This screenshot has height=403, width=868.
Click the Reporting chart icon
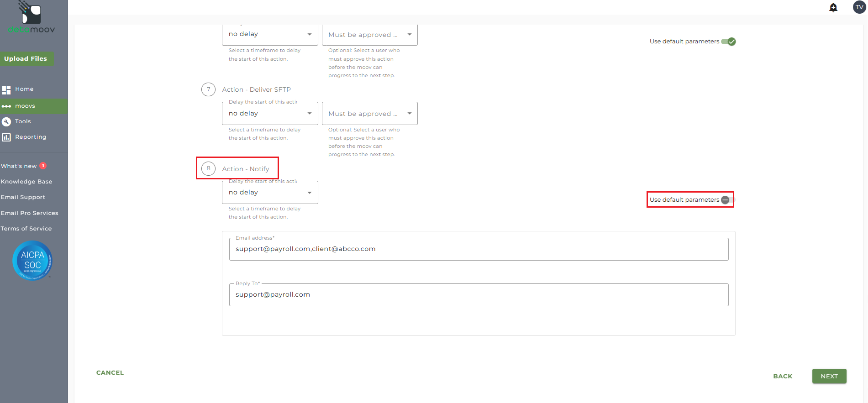[6, 137]
